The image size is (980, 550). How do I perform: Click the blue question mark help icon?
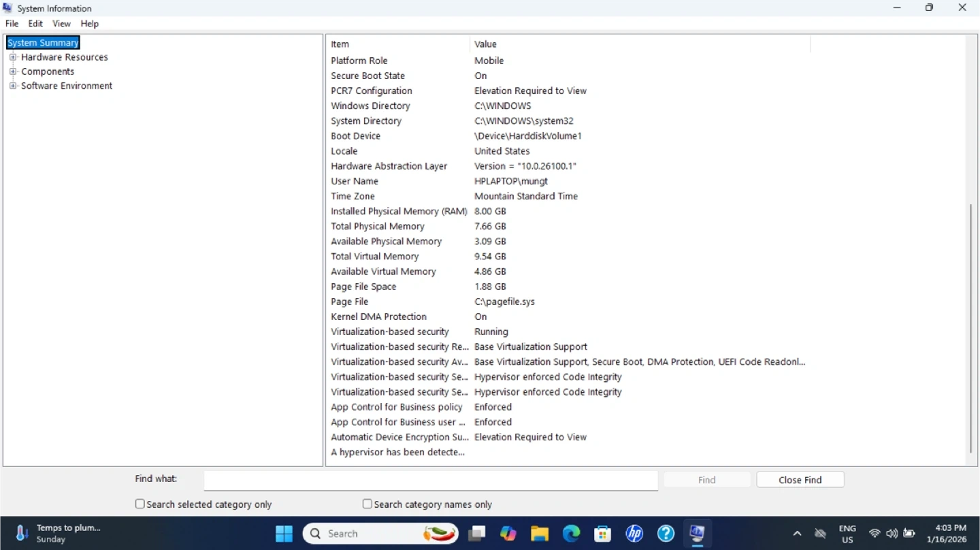pyautogui.click(x=666, y=534)
